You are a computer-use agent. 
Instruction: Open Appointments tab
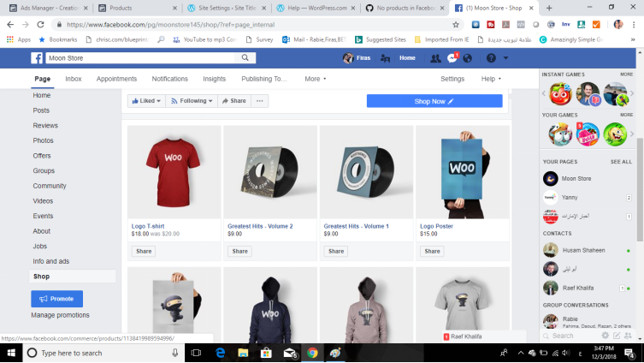click(x=116, y=79)
